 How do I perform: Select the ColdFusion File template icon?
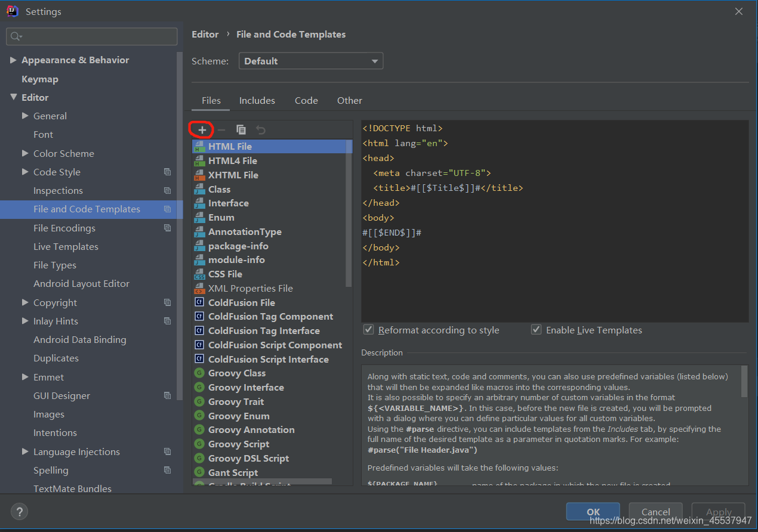pos(199,302)
